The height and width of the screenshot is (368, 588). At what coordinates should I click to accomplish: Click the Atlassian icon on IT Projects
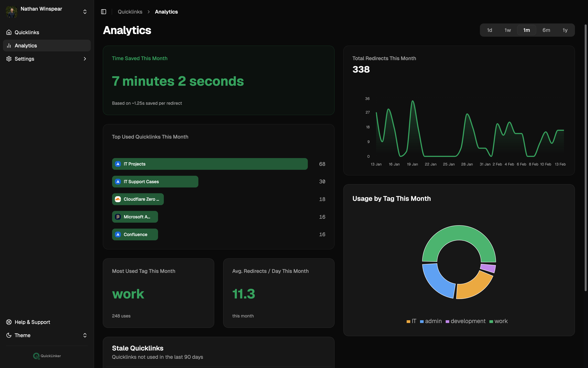pos(118,164)
